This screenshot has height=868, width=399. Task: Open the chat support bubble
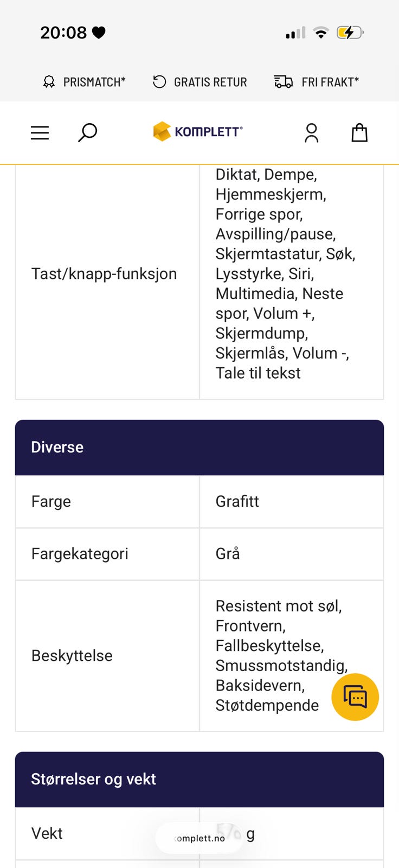[x=355, y=697]
